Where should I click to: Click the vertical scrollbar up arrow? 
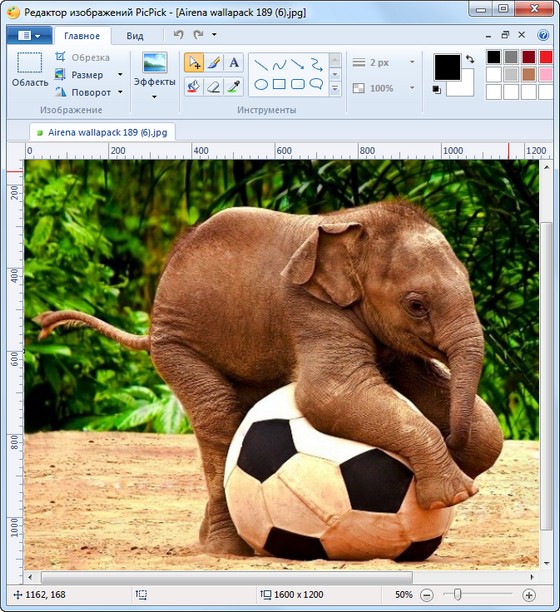point(546,167)
